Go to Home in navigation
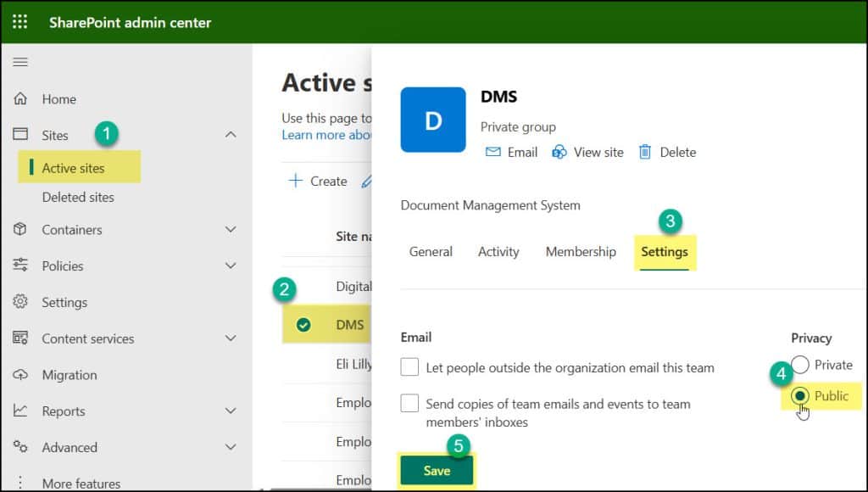 (59, 99)
